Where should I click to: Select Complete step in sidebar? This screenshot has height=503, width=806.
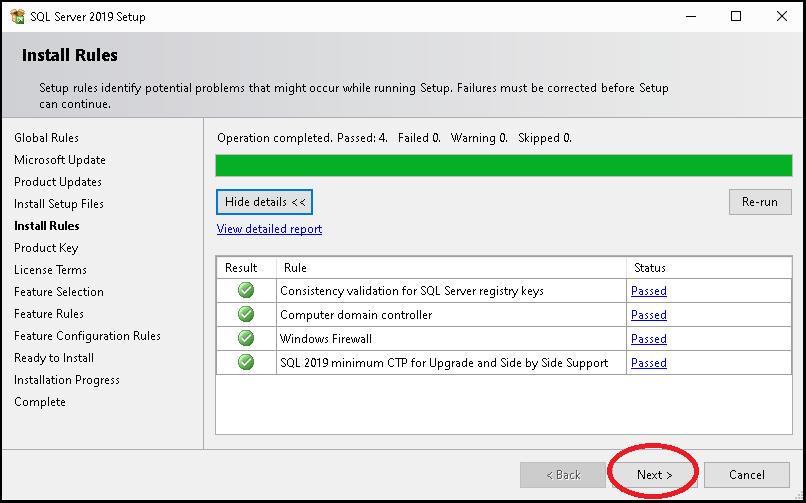[x=40, y=402]
